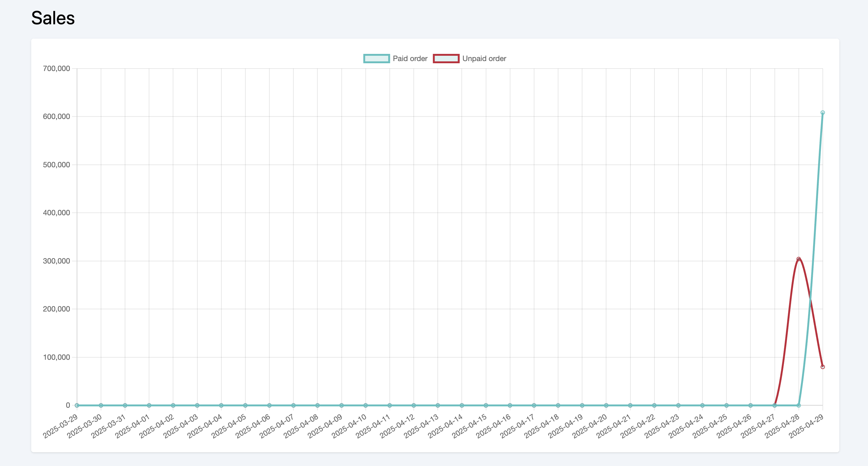The width and height of the screenshot is (868, 466).
Task: Click data point on 2025-04-27
Action: click(774, 405)
